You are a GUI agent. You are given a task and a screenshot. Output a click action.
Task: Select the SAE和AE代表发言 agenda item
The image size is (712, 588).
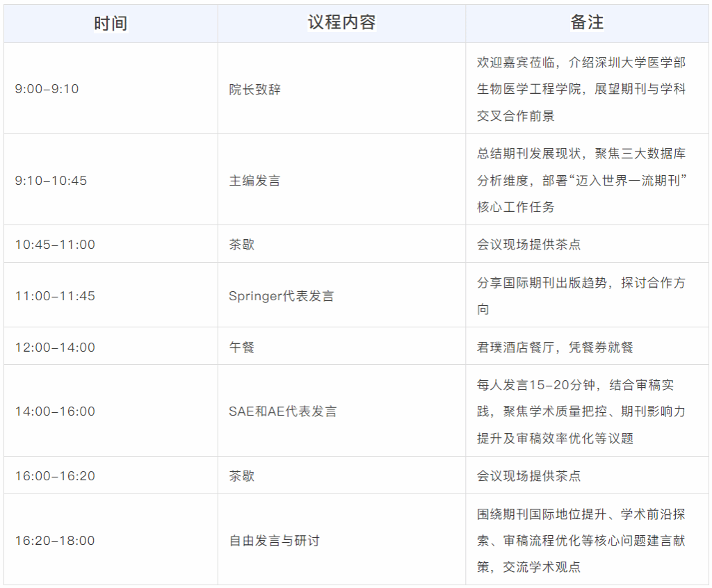tap(282, 411)
